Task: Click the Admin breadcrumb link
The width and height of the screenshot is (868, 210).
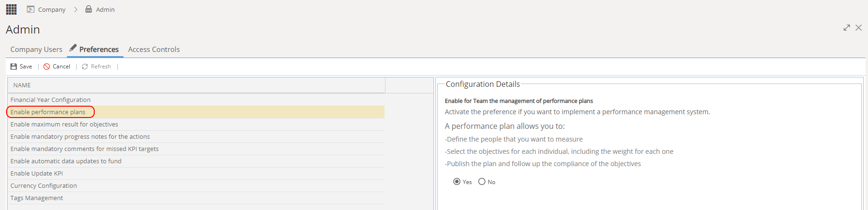Action: tap(105, 9)
